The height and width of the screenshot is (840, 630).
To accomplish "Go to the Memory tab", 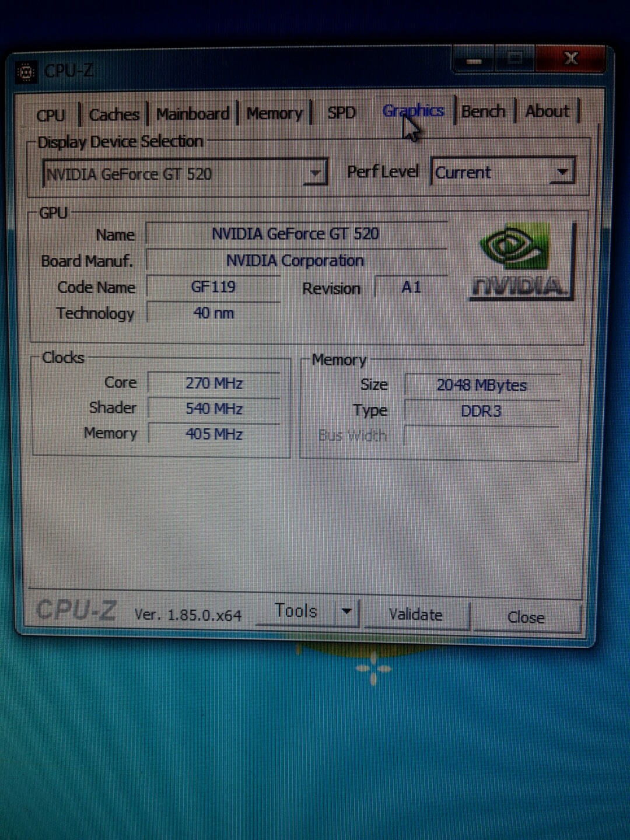I will coord(274,113).
